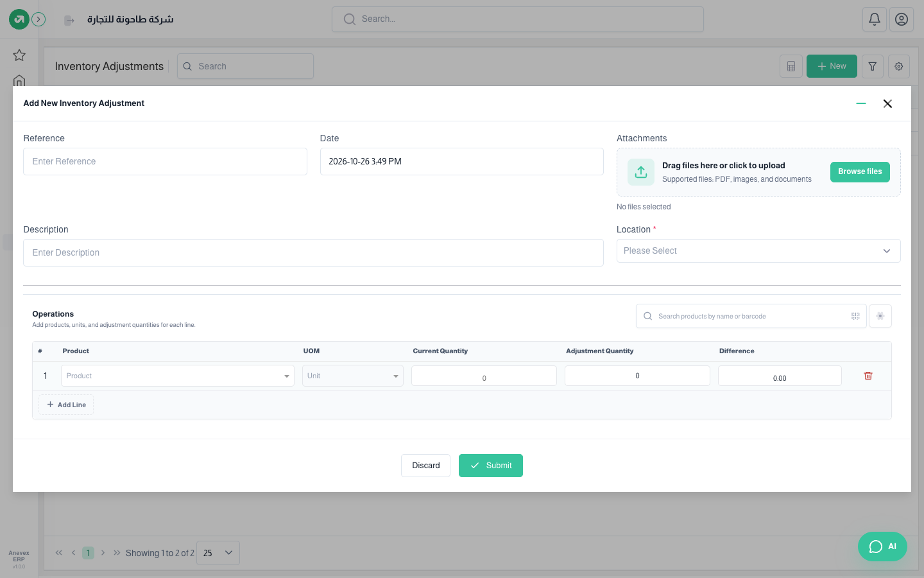
Task: Go to the next page of results
Action: pos(103,553)
